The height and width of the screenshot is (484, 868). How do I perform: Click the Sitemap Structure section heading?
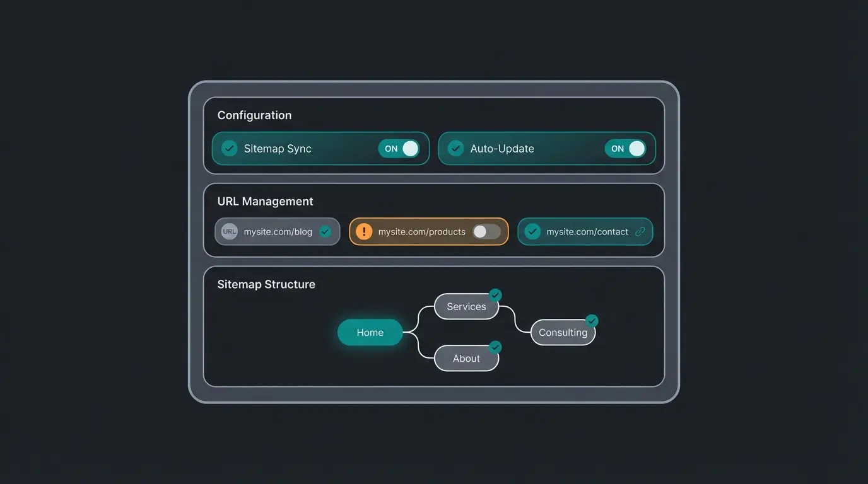pos(266,284)
